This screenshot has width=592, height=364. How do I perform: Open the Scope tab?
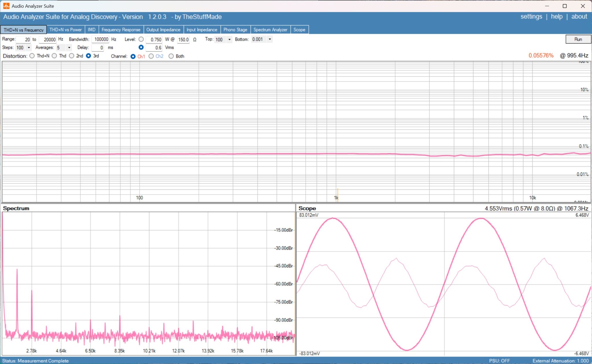299,29
